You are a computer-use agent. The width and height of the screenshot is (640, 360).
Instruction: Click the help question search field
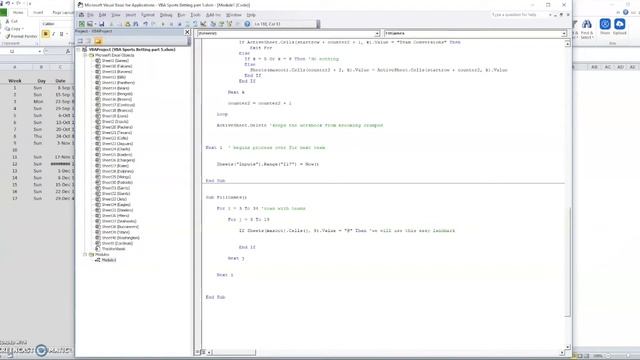[518, 15]
